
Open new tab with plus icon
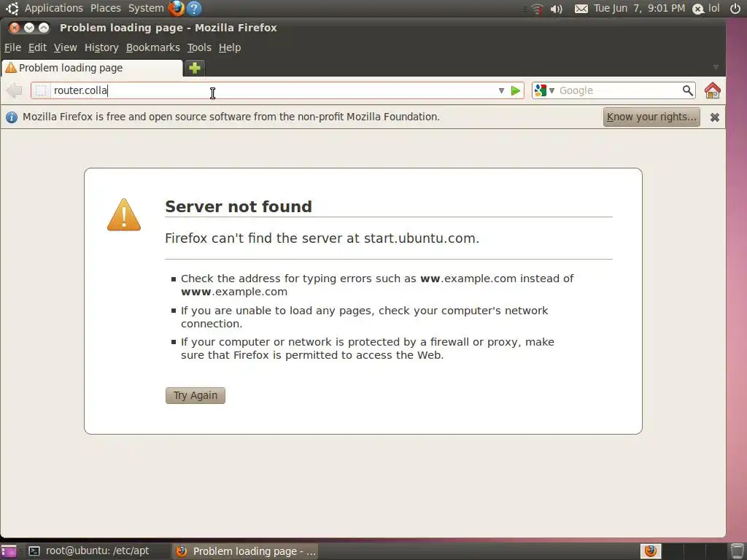point(194,68)
